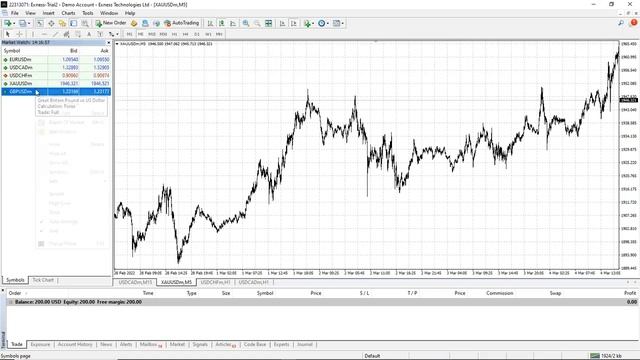Expand the Templates dropdown arrow

[342, 23]
